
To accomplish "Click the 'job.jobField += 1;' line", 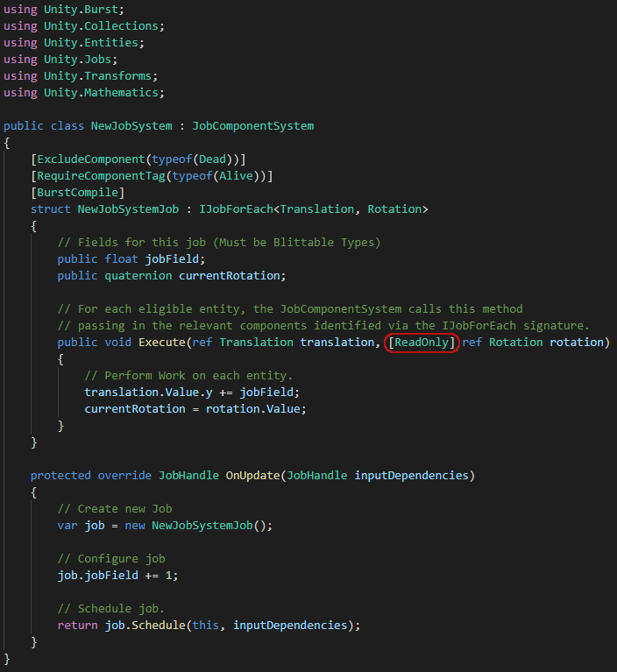I will pos(117,576).
